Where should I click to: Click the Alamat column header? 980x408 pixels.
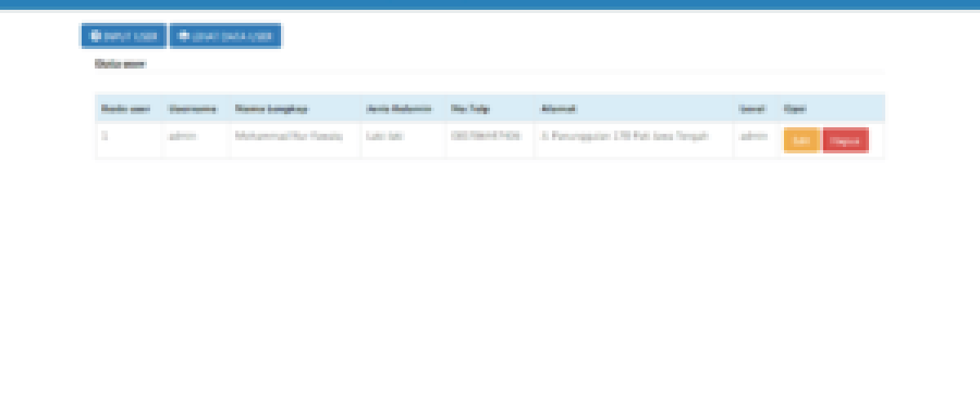pyautogui.click(x=559, y=109)
